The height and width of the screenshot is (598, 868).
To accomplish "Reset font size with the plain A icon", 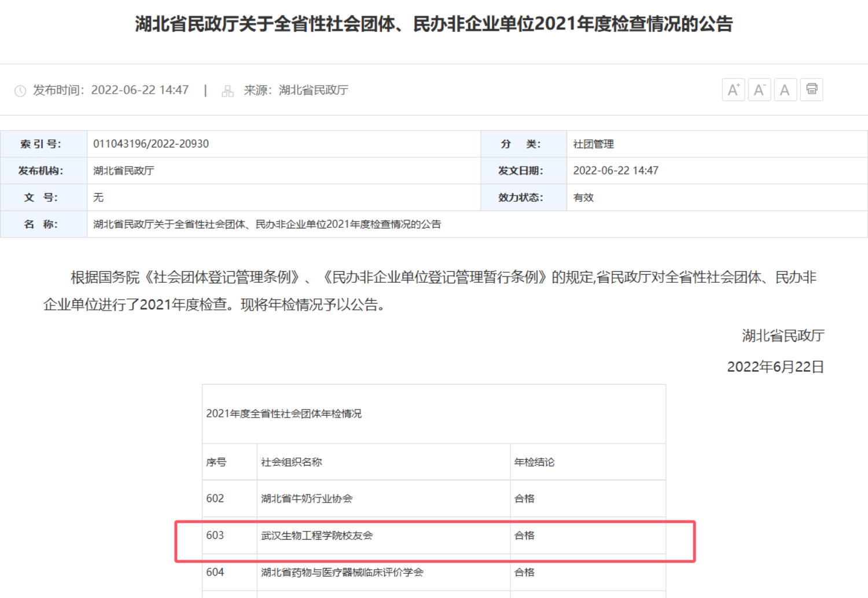I will click(x=785, y=90).
